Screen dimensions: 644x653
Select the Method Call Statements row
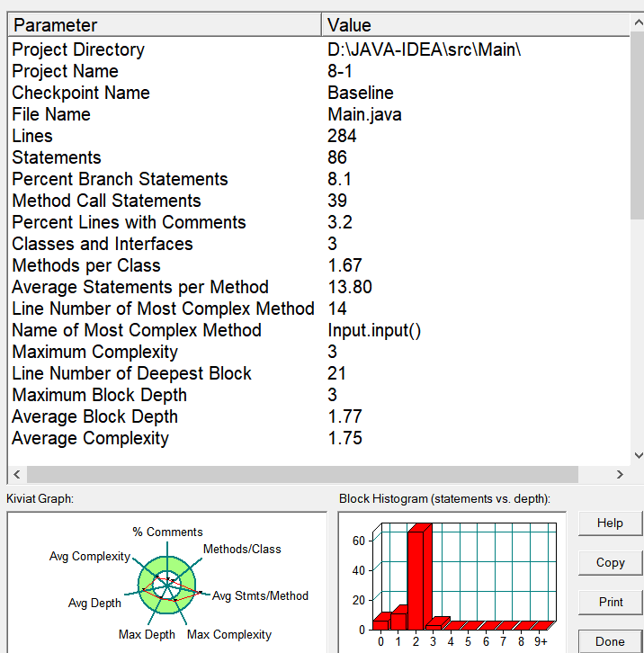tap(318, 201)
